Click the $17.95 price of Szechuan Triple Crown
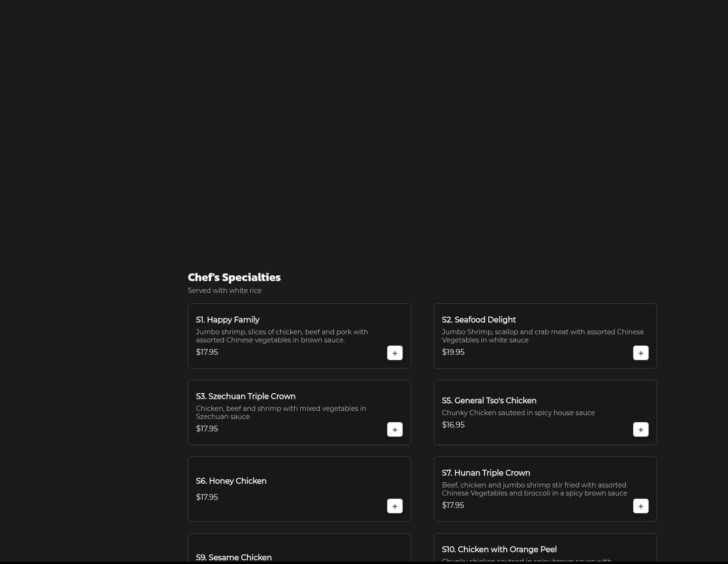Viewport: 728px width, 564px height. tap(207, 429)
